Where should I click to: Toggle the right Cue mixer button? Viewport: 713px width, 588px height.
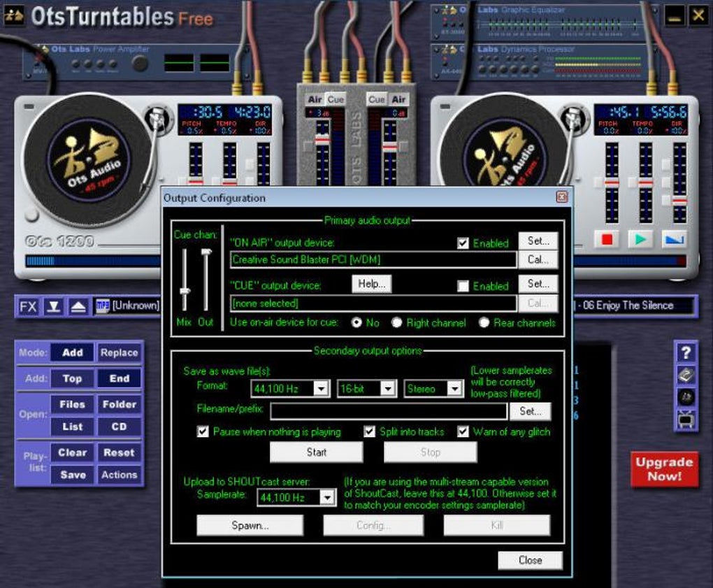coord(377,99)
